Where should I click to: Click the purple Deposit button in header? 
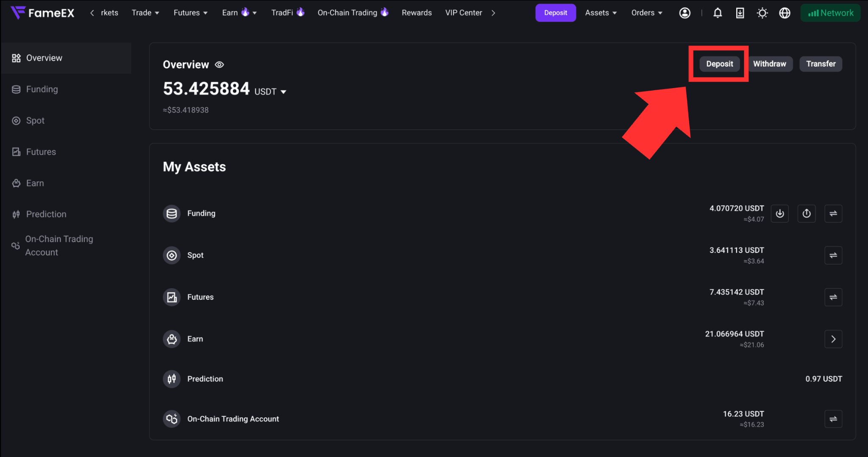555,13
